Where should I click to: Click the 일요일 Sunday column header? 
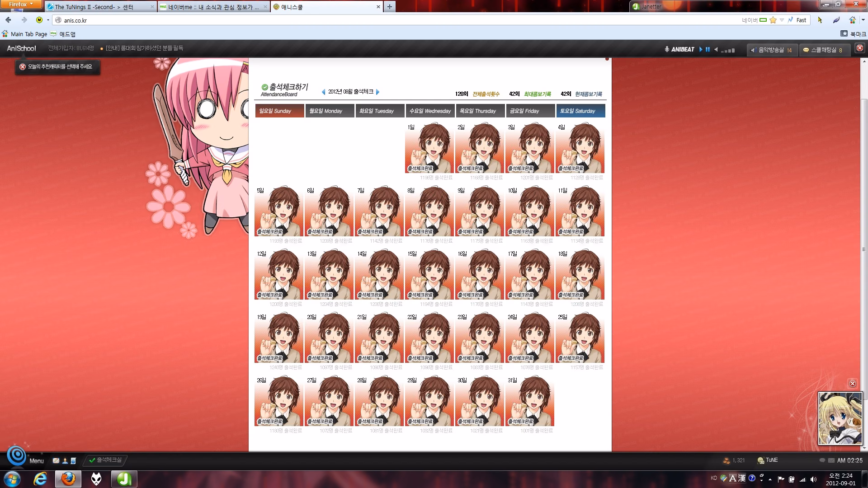279,111
